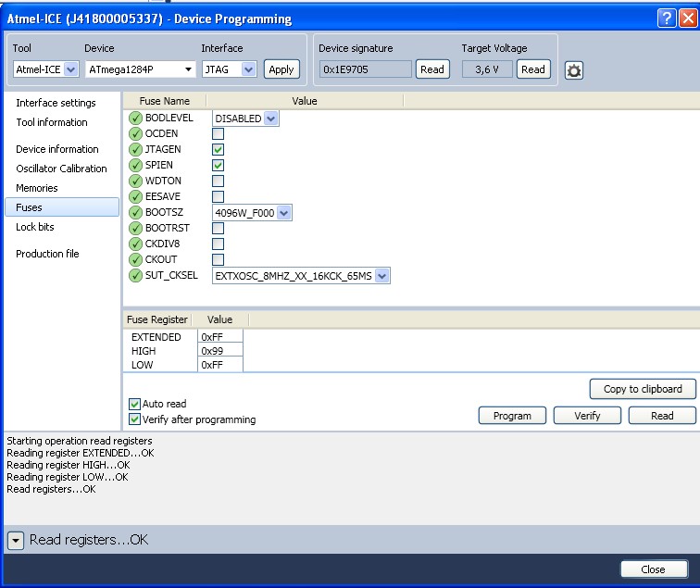
Task: Click the green check icon beside CKDIV8
Action: coord(135,244)
